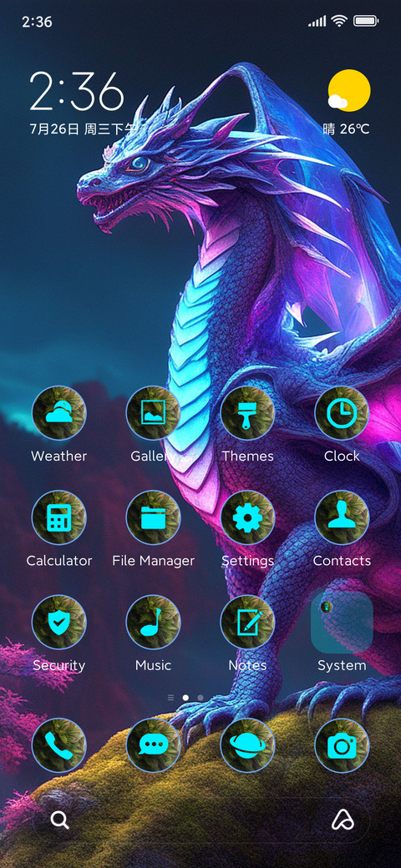
Task: Tap the Wi-Fi status bar icon
Action: coord(338,22)
